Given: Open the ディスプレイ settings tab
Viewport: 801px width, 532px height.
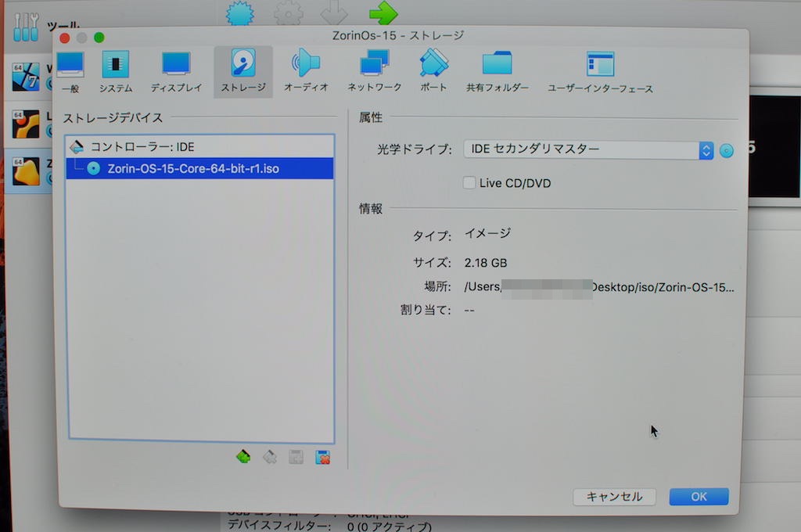Looking at the screenshot, I should (176, 72).
